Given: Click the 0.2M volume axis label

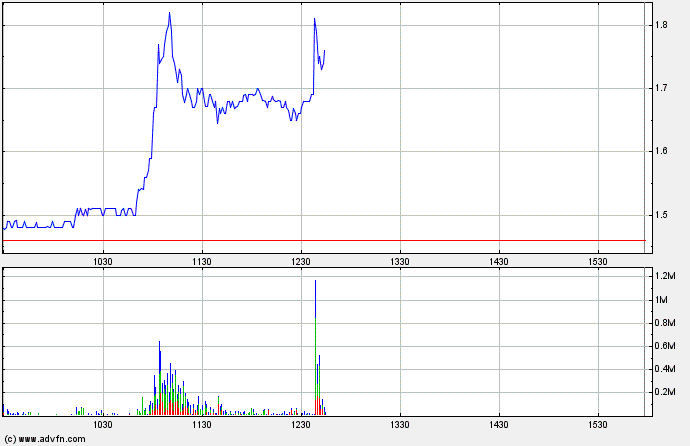Looking at the screenshot, I should (x=664, y=393).
